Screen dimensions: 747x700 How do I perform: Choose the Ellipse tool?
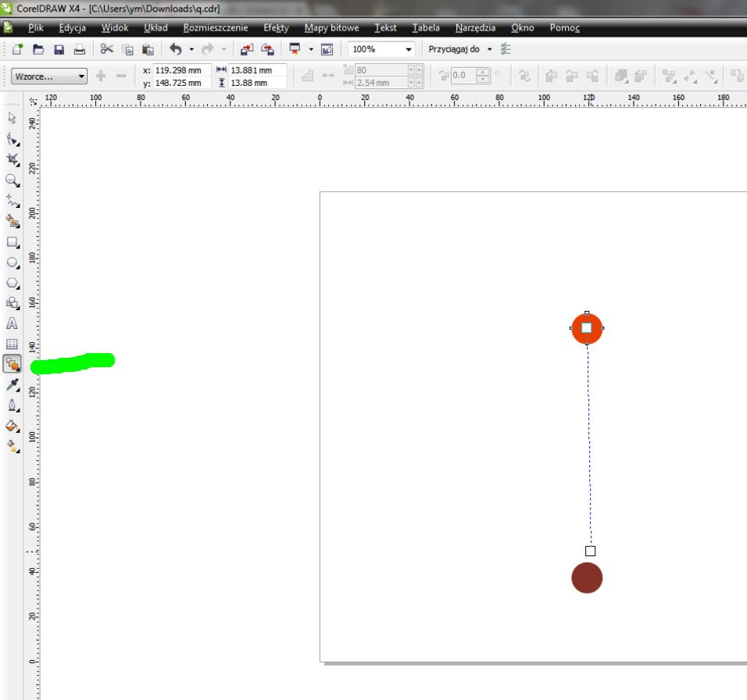12,262
